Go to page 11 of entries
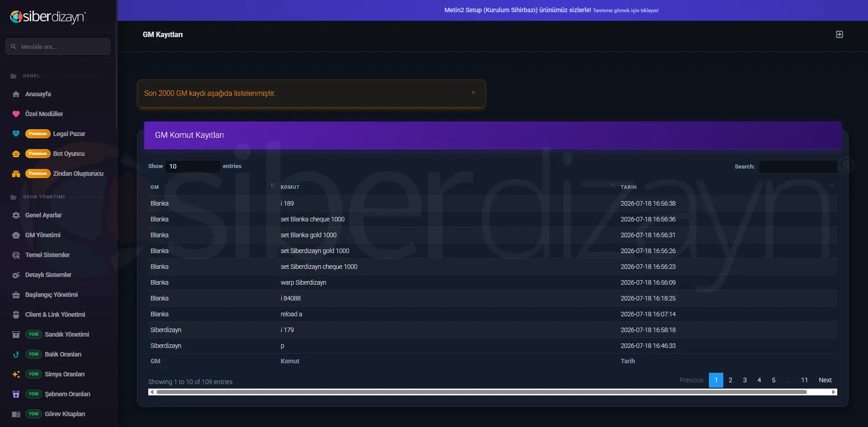The image size is (868, 427). click(804, 380)
